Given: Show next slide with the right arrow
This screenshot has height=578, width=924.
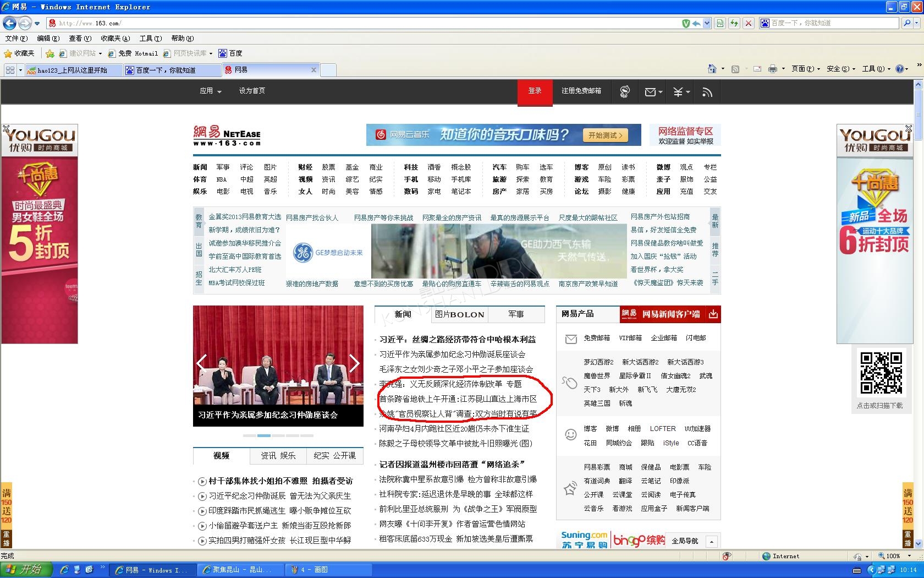Looking at the screenshot, I should point(354,363).
